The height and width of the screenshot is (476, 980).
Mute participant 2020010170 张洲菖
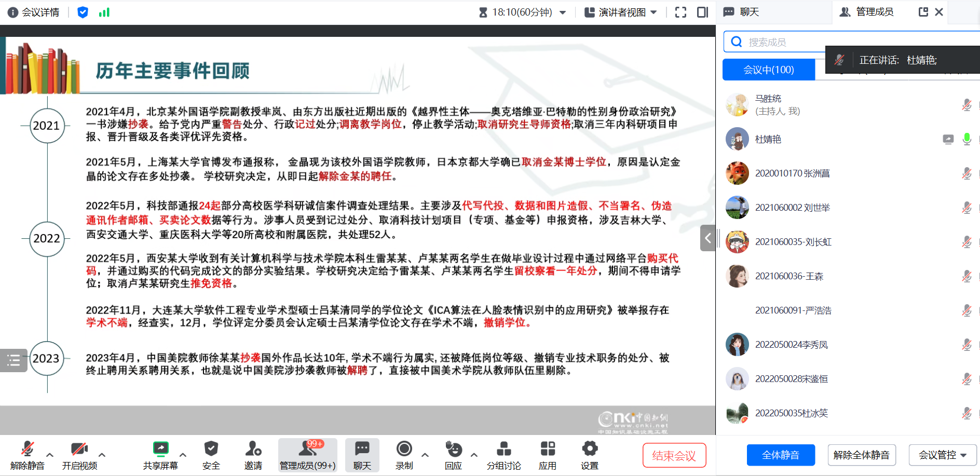(x=967, y=173)
